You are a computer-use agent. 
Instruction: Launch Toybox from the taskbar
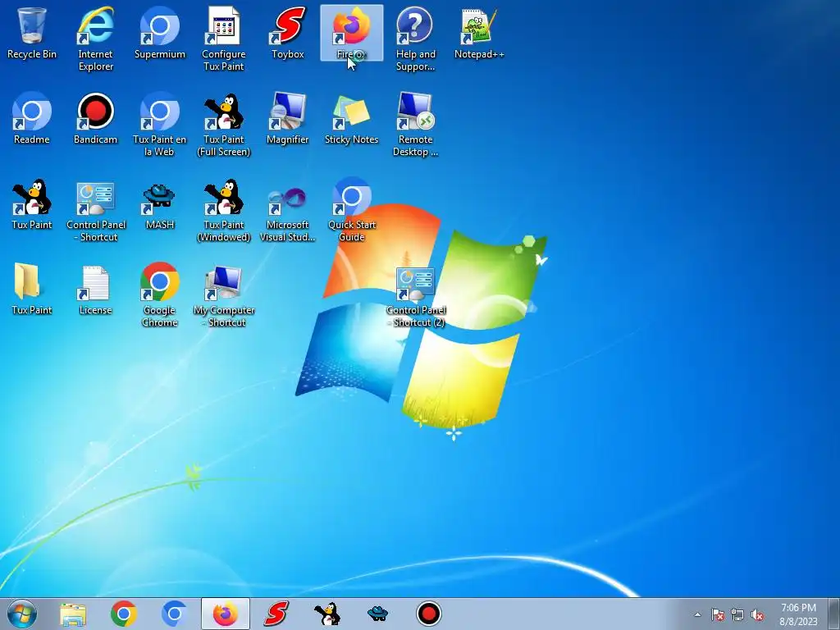point(276,614)
